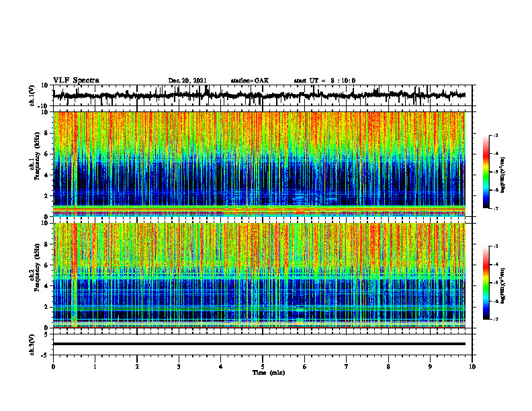
Task: Click the "ch.3(V)" axis label
Action: click(x=32, y=345)
